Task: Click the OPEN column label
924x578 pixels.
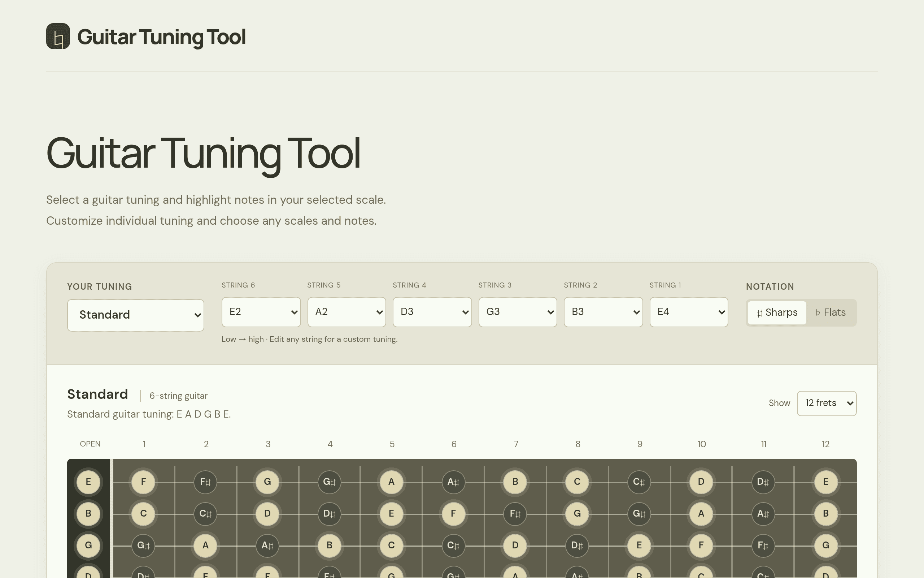Action: (x=90, y=444)
